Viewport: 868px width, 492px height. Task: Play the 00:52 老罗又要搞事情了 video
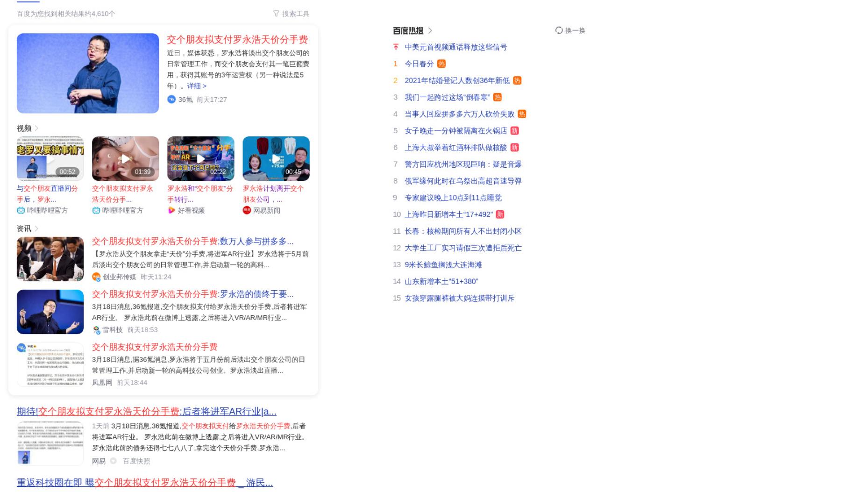[50, 158]
